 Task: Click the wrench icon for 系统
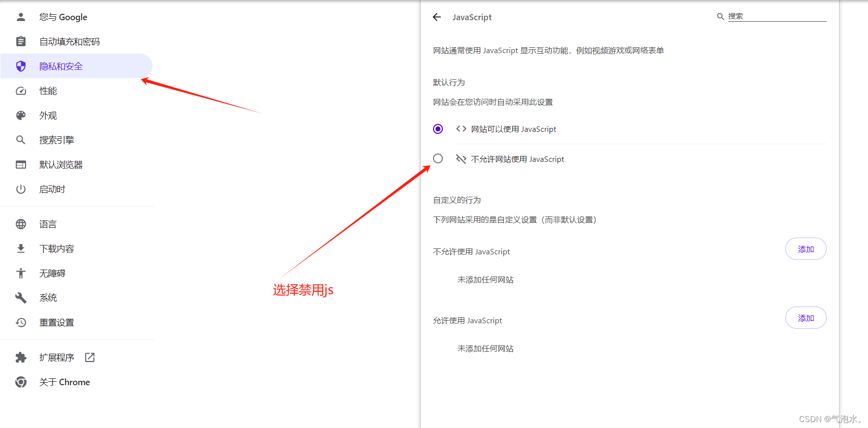(21, 298)
